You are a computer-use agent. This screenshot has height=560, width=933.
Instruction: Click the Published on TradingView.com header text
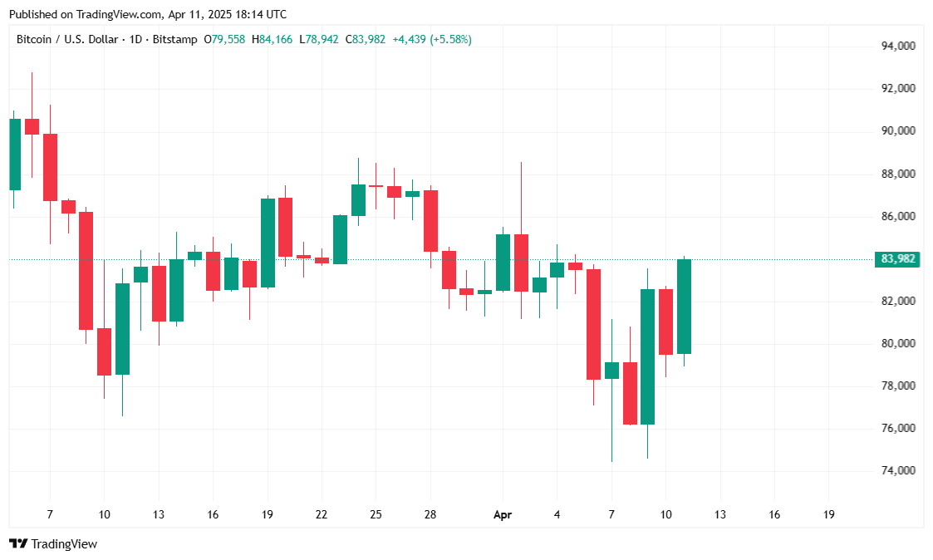point(146,14)
